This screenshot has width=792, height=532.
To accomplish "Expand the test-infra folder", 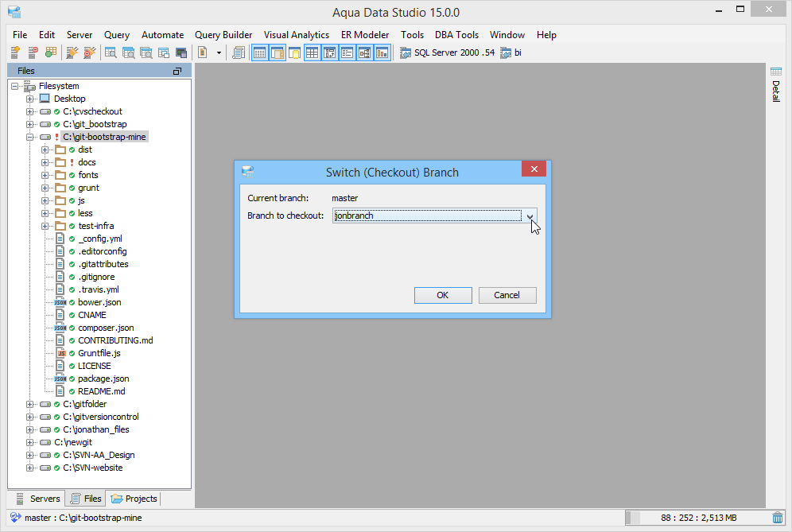I will tap(45, 226).
